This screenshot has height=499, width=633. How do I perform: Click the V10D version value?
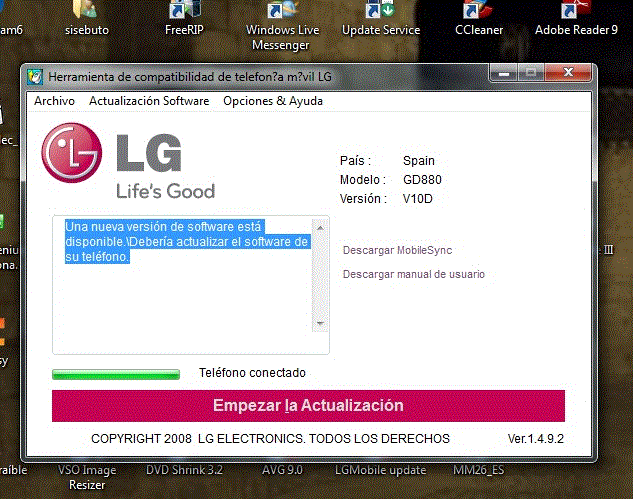[417, 199]
